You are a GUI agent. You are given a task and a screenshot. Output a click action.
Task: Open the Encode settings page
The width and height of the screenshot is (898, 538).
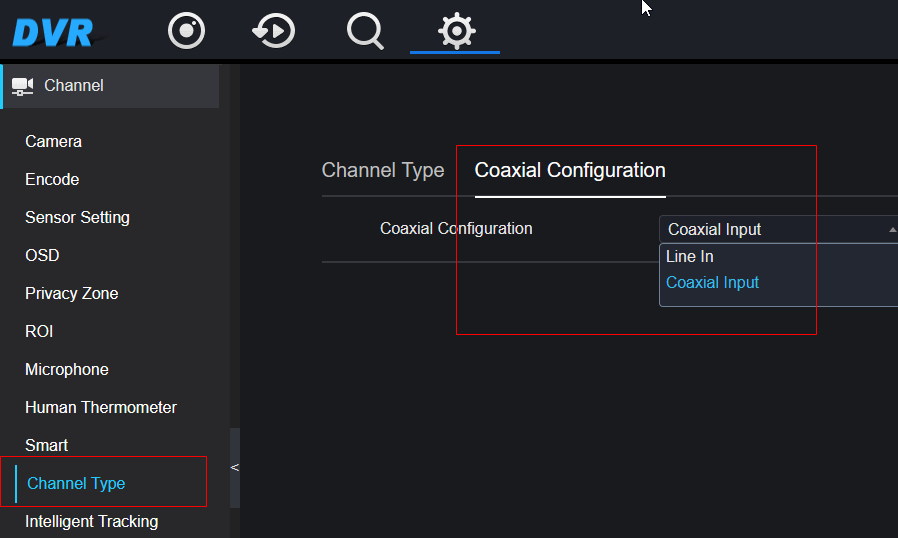52,179
